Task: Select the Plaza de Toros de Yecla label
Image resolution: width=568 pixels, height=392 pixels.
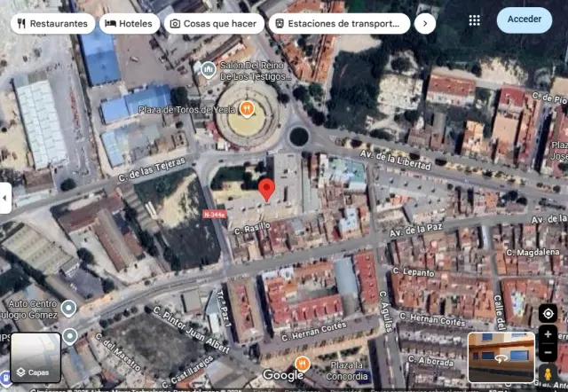Action: (186, 109)
